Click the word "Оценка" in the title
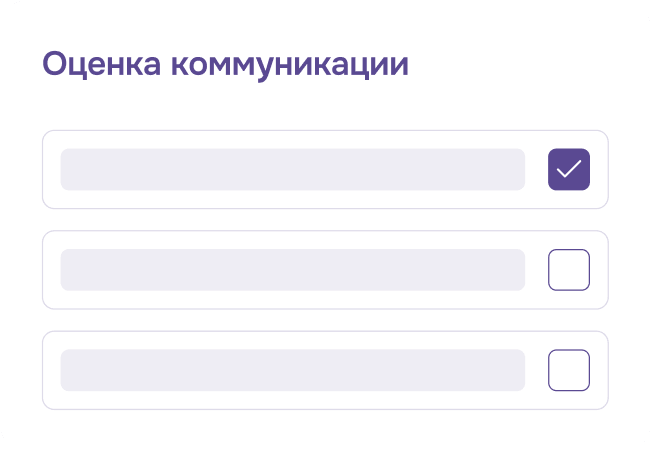Screen dimensions: 651x452 (x=101, y=65)
